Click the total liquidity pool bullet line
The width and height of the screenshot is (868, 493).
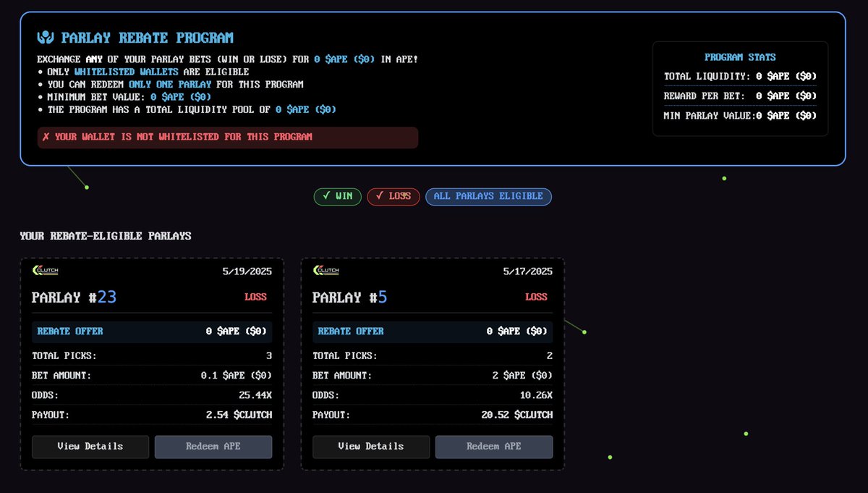click(x=187, y=109)
